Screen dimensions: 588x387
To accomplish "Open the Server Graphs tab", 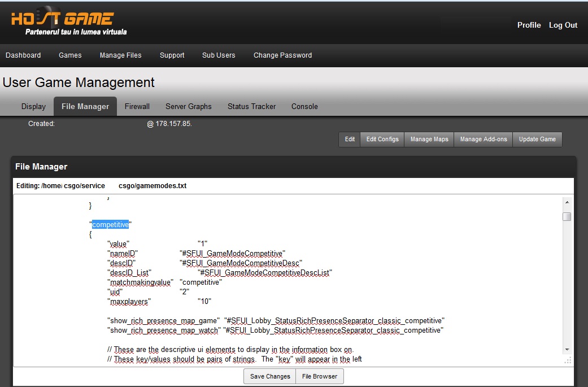I will tap(189, 106).
